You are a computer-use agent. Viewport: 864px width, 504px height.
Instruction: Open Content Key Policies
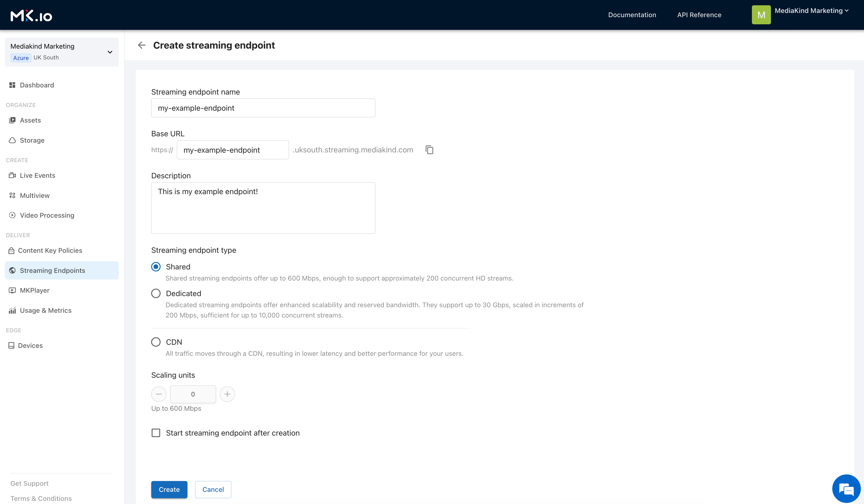[62, 250]
